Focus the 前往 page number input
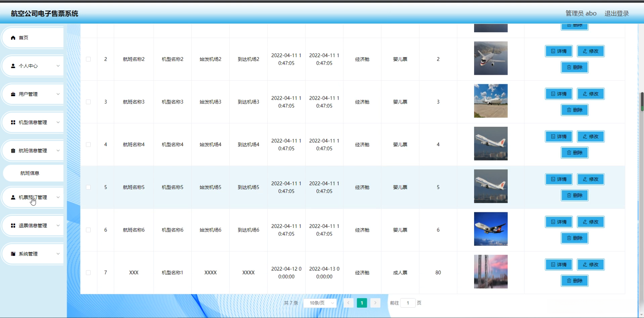Viewport: 644px width, 318px height. (x=408, y=303)
